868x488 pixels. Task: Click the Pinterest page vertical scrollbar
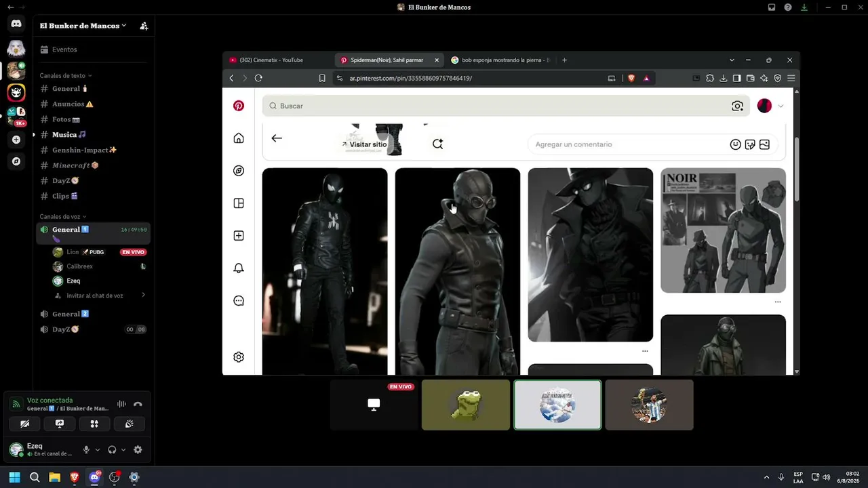point(796,169)
